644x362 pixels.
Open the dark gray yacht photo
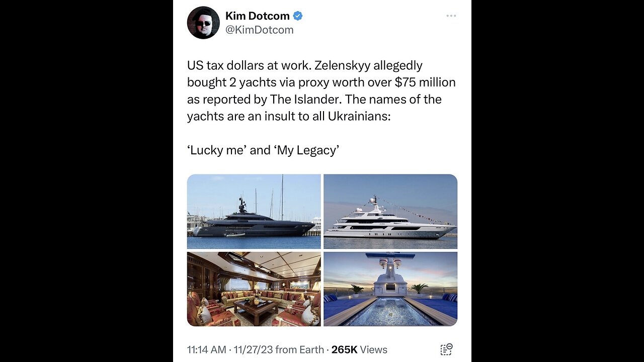coord(254,212)
